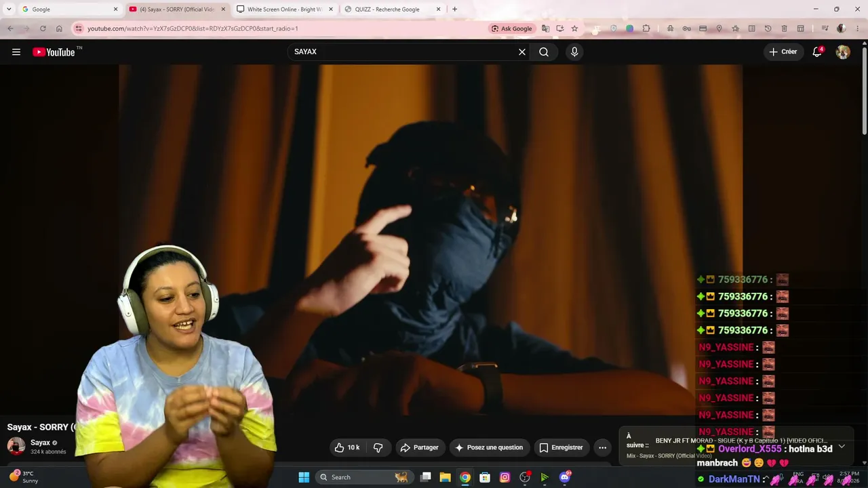Viewport: 868px width, 488px height.
Task: Open Chrome history clock icon
Action: (x=768, y=28)
